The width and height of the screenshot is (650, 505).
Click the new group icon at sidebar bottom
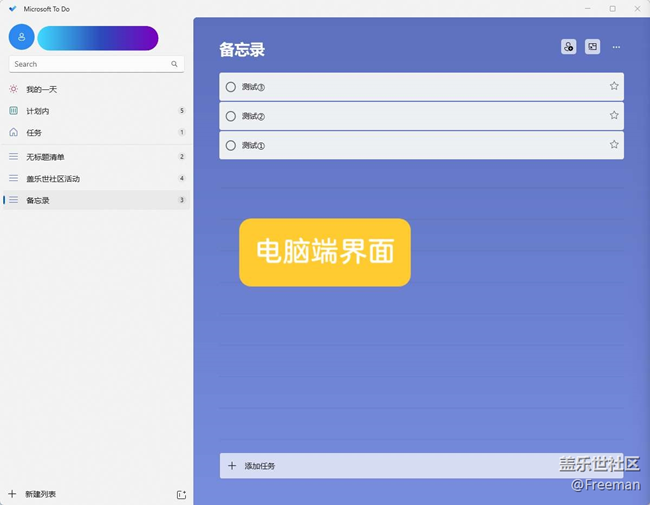[181, 494]
